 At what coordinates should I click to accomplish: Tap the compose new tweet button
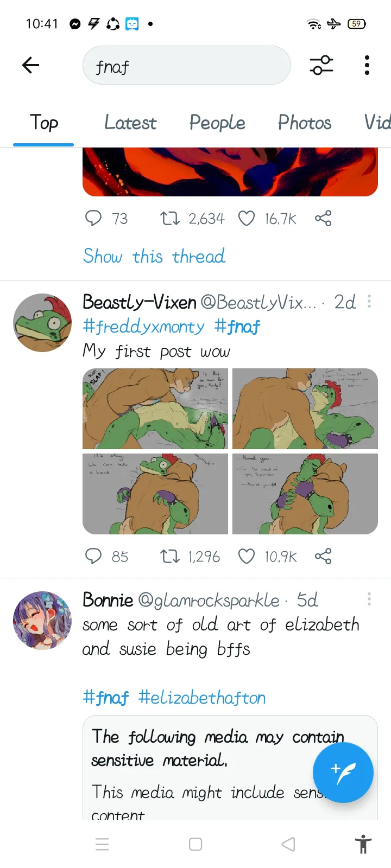pos(343,773)
